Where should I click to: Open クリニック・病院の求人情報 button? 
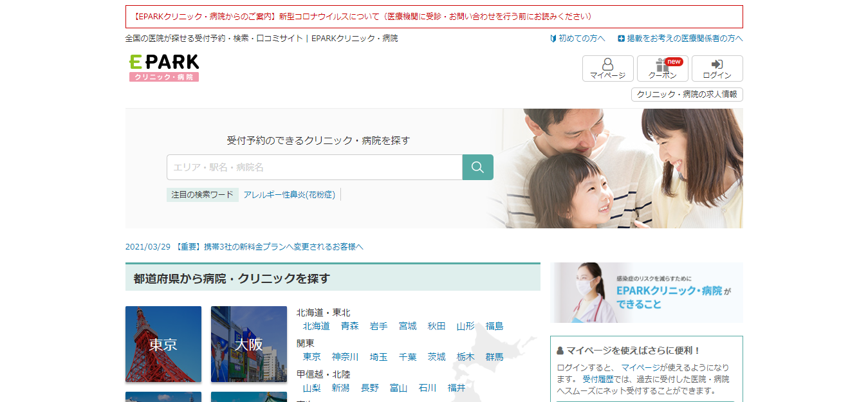tap(687, 95)
